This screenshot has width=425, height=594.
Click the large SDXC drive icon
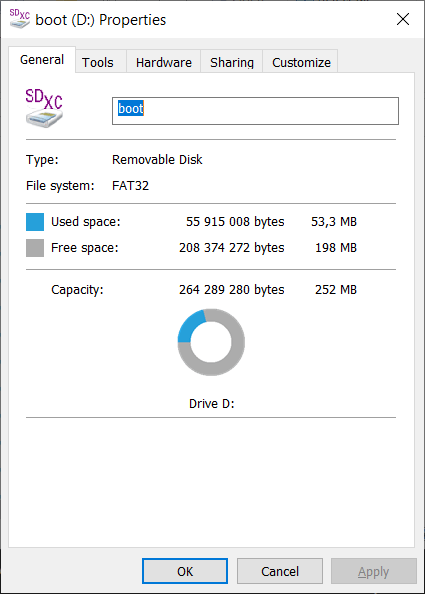click(44, 108)
